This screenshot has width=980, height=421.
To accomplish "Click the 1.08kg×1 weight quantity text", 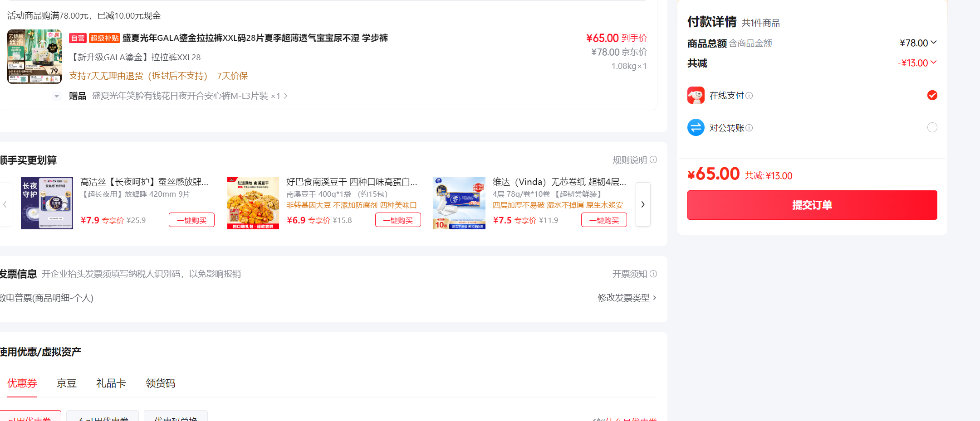I will click(629, 66).
